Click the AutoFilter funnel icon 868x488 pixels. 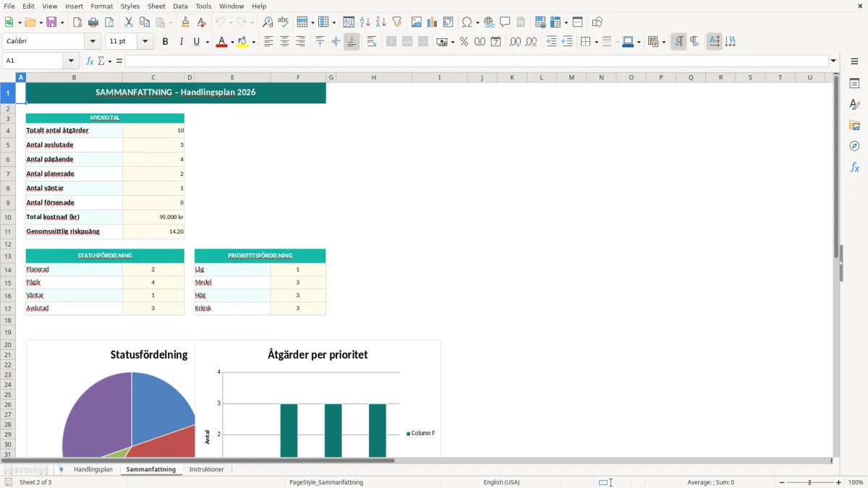tap(397, 22)
